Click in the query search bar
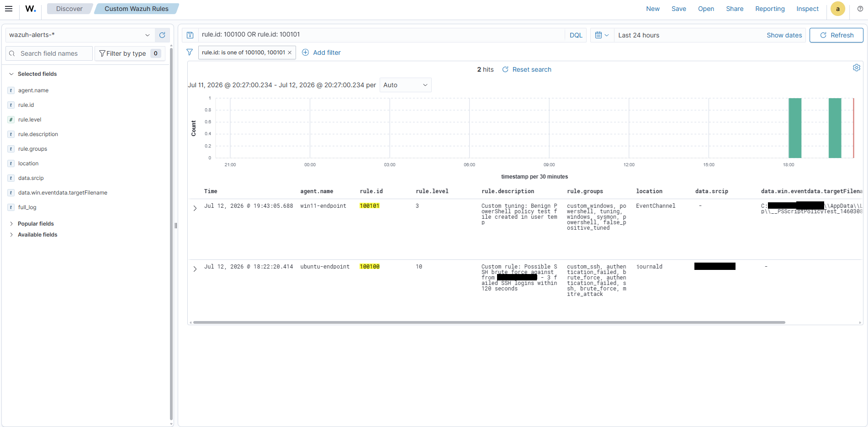The image size is (868, 427). 381,35
